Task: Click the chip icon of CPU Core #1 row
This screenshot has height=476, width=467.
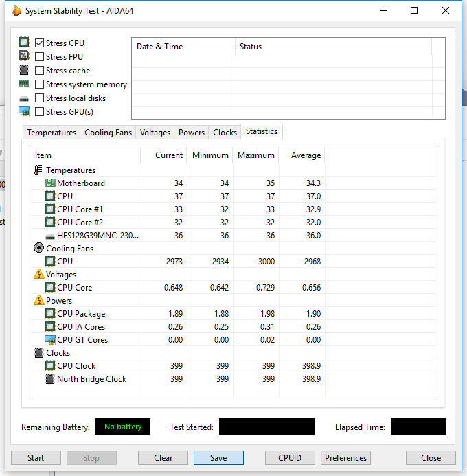Action: click(50, 209)
